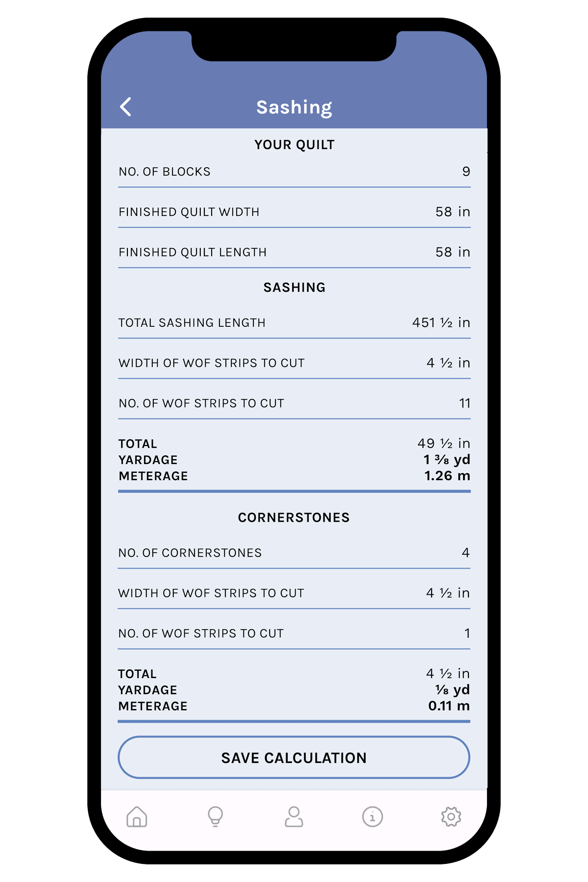Tap the sashing total yardage value
Screen dimensions: 588x882
pos(446,460)
